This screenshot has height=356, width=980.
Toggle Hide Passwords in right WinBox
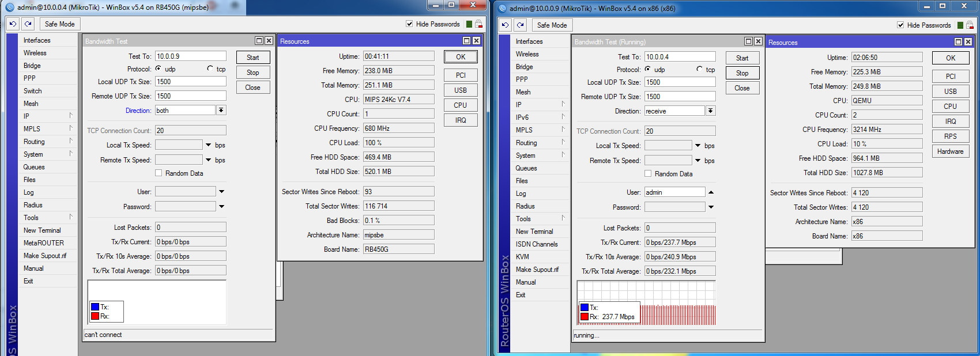900,25
